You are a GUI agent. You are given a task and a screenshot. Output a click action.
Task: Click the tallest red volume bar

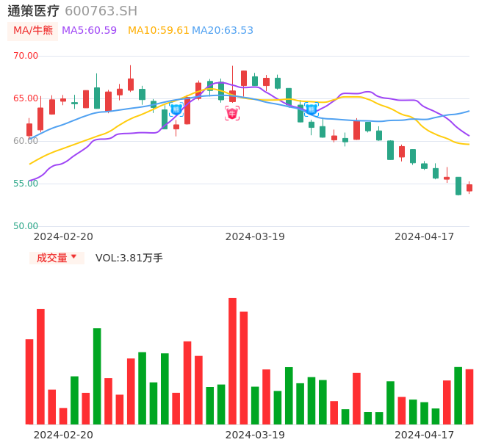232,361
